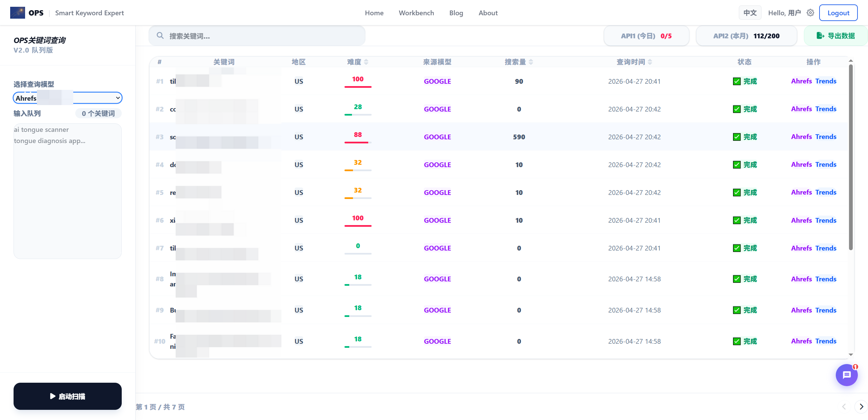Open the chat bubble support icon

(x=847, y=375)
